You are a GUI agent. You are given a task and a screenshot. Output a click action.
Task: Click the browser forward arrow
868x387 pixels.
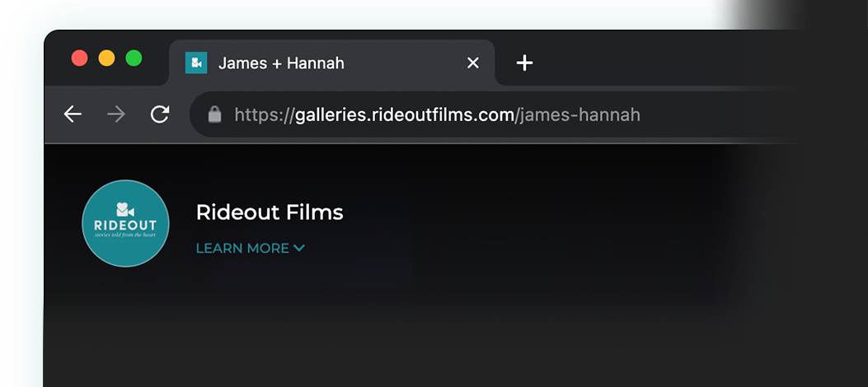tap(116, 114)
